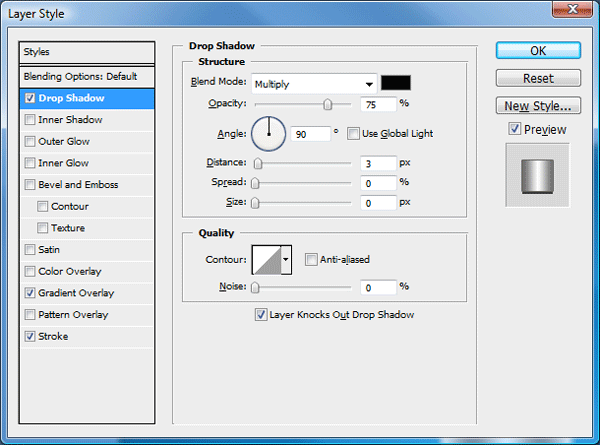Click the Opacity slider handle

click(328, 104)
